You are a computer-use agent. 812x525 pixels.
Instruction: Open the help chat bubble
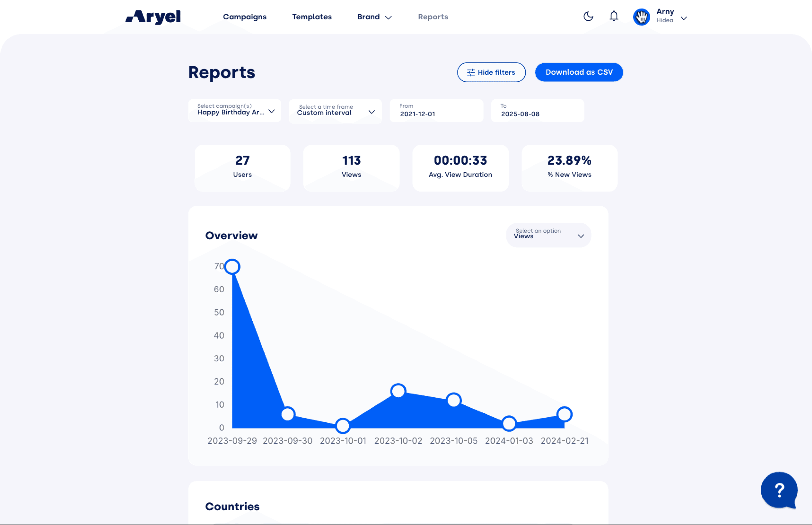[x=779, y=490]
